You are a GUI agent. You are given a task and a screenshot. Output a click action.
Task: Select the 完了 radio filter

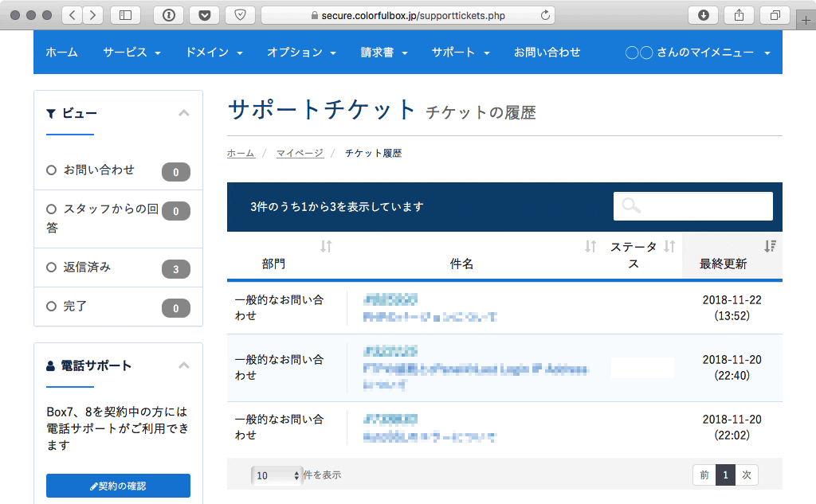click(x=51, y=307)
